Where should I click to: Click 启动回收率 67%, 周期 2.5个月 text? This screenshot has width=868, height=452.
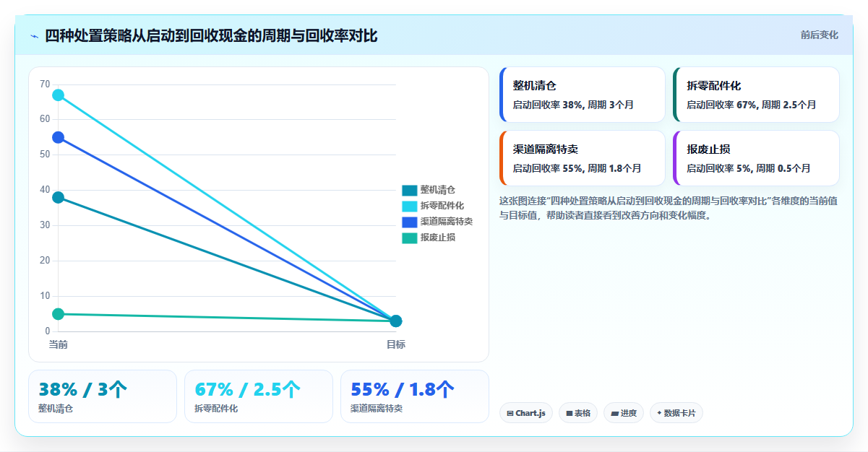[x=752, y=105]
